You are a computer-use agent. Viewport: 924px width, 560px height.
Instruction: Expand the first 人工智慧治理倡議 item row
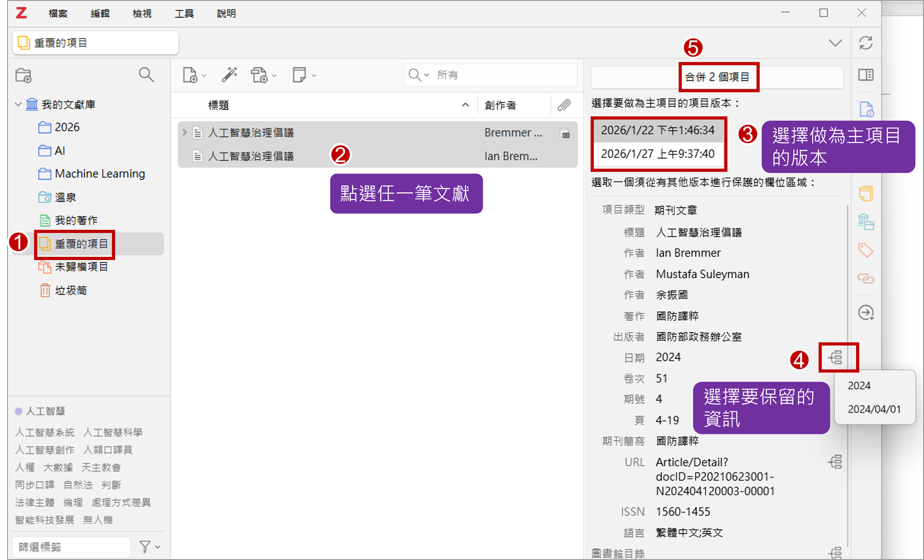[184, 132]
